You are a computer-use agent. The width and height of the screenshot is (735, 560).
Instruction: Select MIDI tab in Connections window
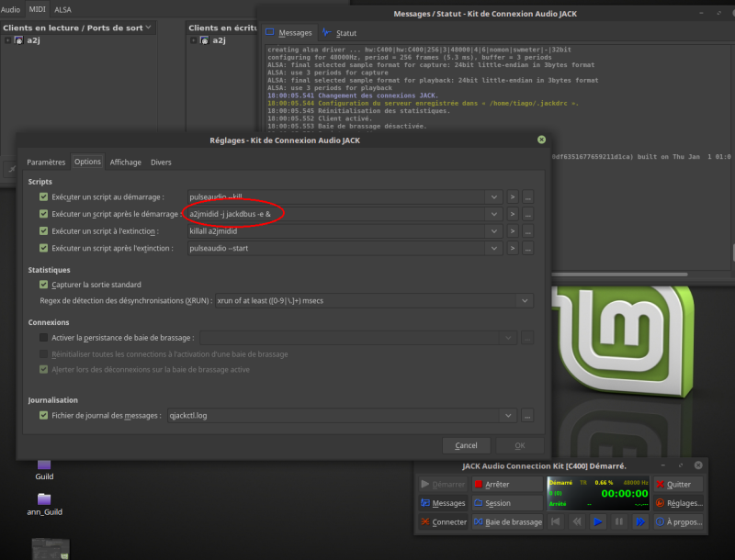(37, 9)
